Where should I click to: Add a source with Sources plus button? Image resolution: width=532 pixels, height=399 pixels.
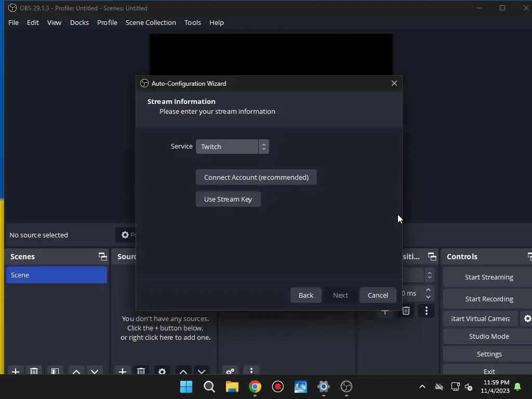[123, 371]
